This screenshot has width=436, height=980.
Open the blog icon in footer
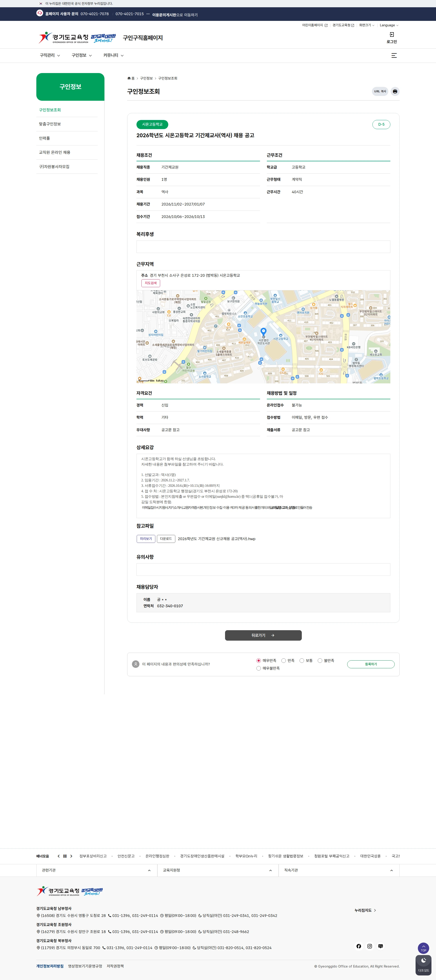click(x=380, y=946)
